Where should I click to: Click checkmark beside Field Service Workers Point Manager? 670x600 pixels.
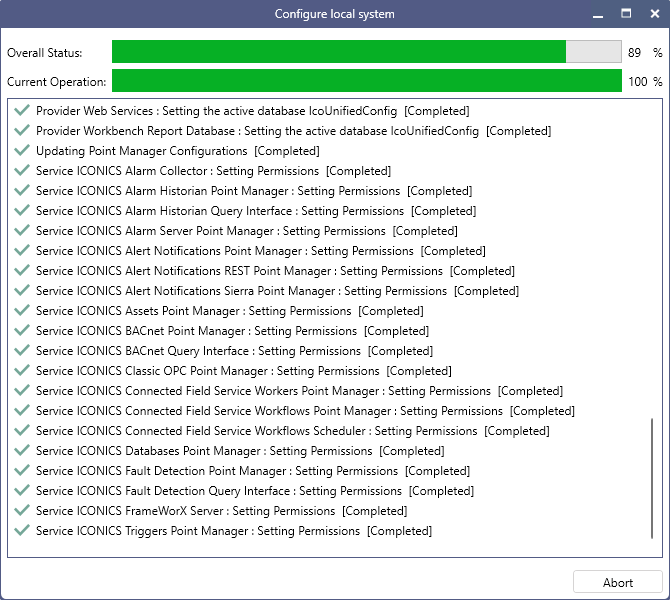tap(22, 390)
